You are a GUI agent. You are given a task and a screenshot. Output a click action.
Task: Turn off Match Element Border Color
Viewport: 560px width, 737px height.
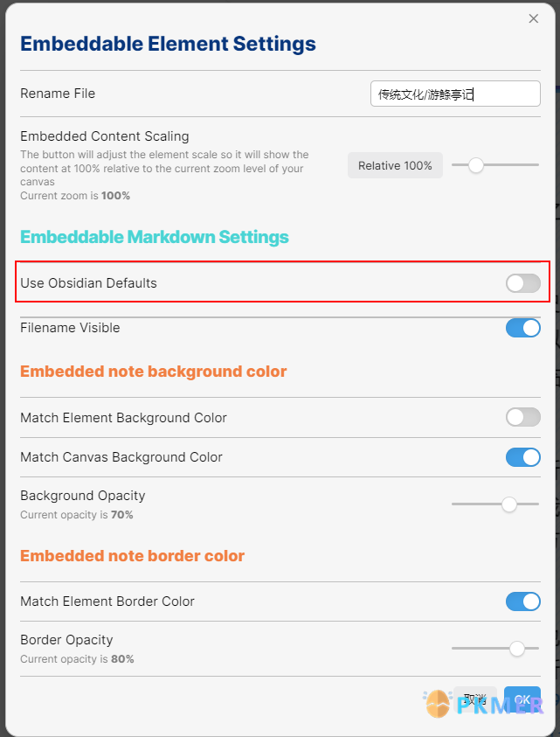pyautogui.click(x=523, y=601)
